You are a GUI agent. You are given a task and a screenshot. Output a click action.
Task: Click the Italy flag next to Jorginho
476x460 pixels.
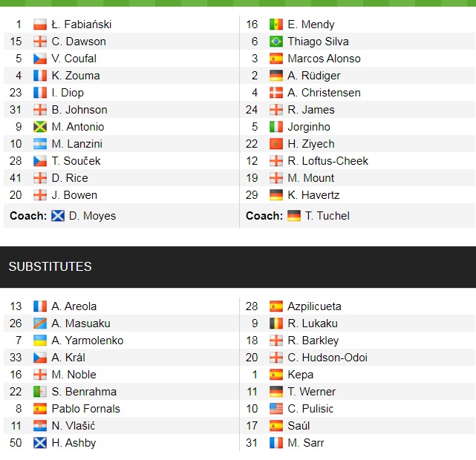tap(276, 127)
